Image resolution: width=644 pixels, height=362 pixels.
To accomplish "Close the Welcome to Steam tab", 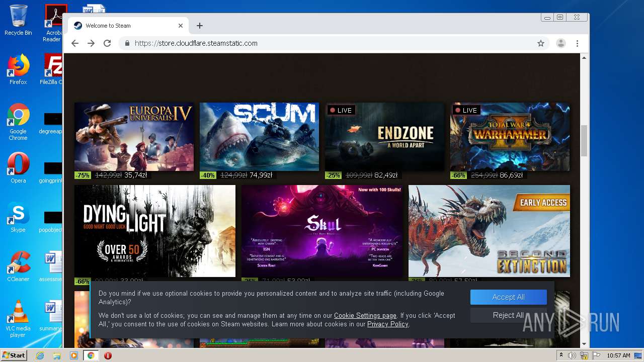I will [x=181, y=26].
